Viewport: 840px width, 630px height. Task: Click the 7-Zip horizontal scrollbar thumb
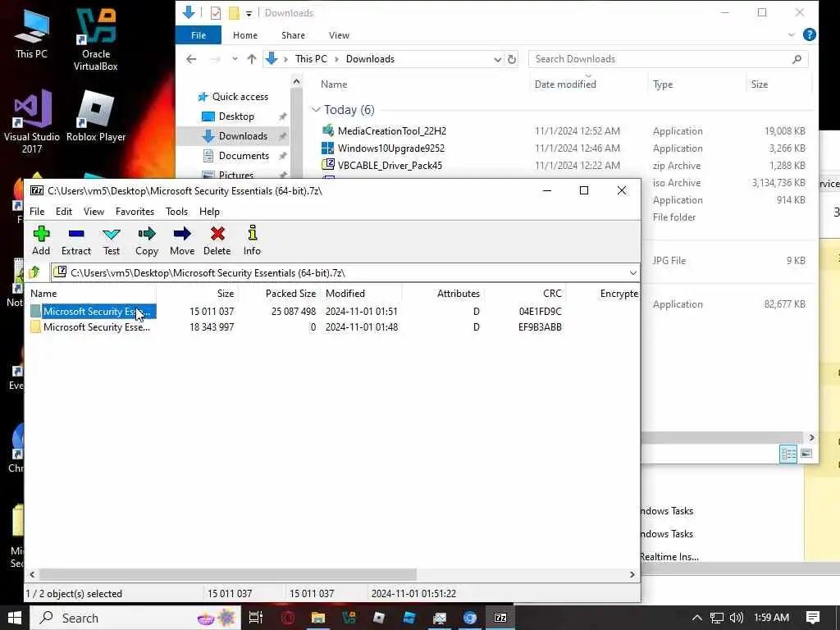pyautogui.click(x=228, y=574)
